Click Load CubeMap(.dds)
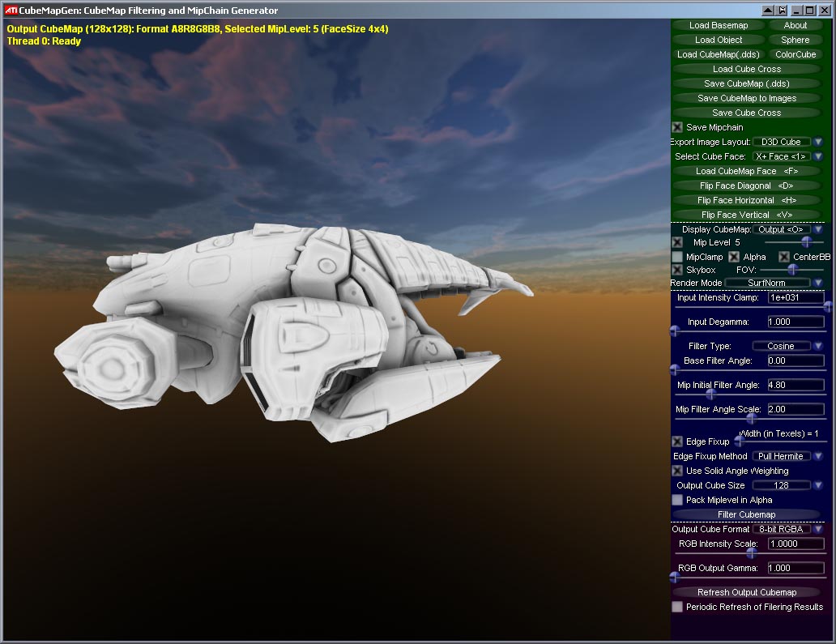The width and height of the screenshot is (836, 644). [719, 54]
